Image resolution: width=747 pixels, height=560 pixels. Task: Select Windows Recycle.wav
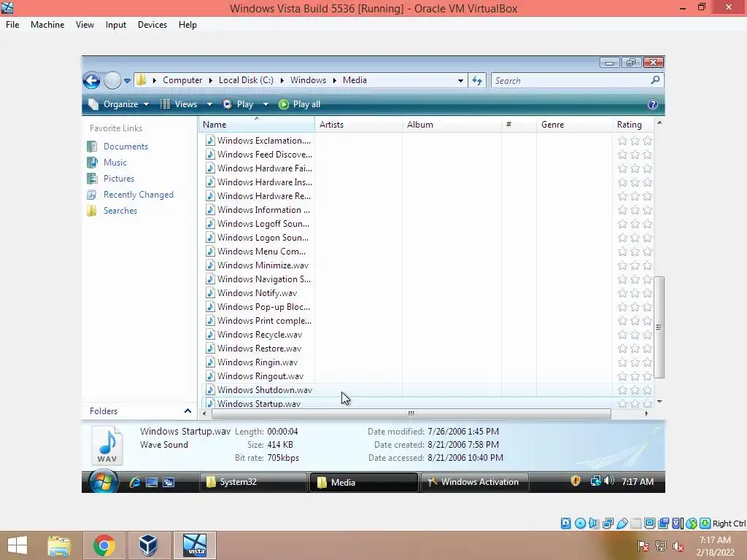pyautogui.click(x=258, y=335)
